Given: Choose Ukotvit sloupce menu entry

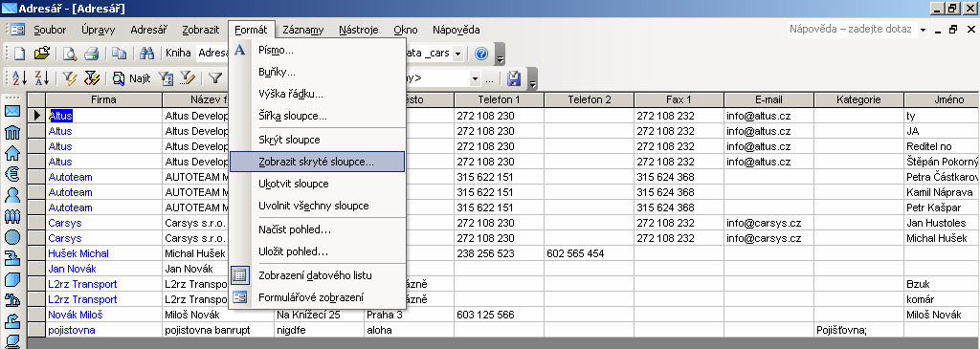Looking at the screenshot, I should tap(318, 184).
